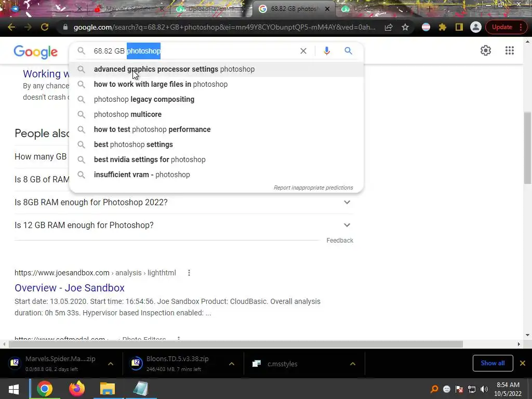532x399 pixels.
Task: Click 'Report inappropriate predictions' link
Action: 313,188
